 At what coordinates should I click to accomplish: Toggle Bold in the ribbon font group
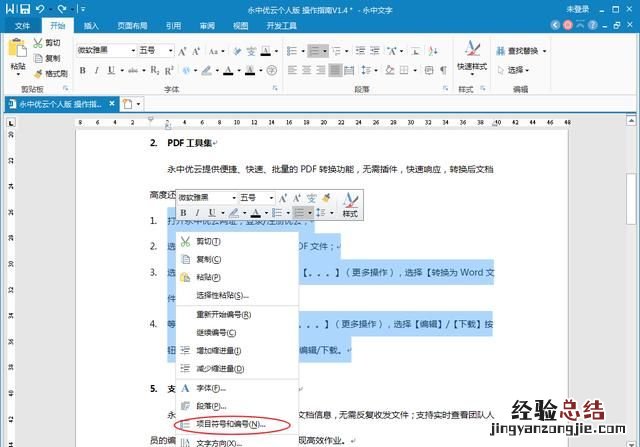[x=83, y=71]
